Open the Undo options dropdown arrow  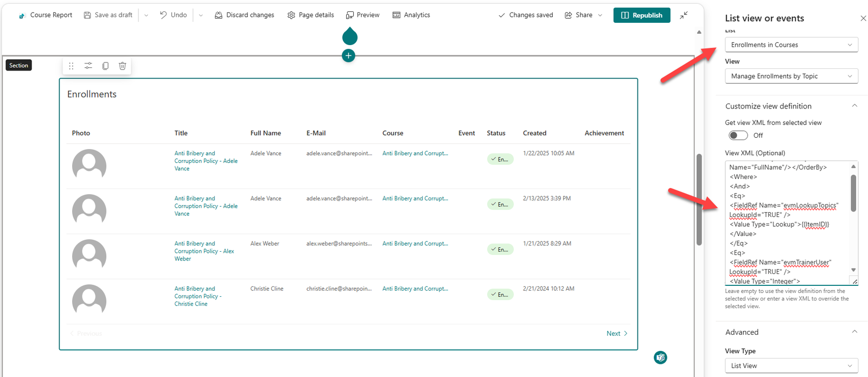tap(201, 15)
